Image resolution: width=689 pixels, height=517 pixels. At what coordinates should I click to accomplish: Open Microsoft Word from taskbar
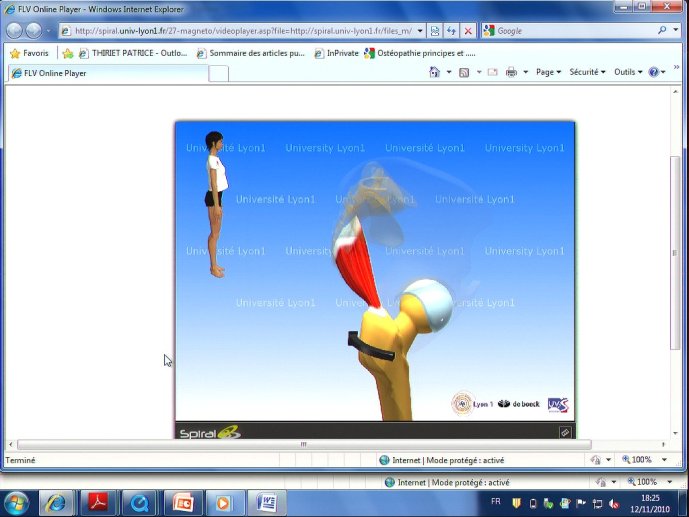[x=267, y=503]
